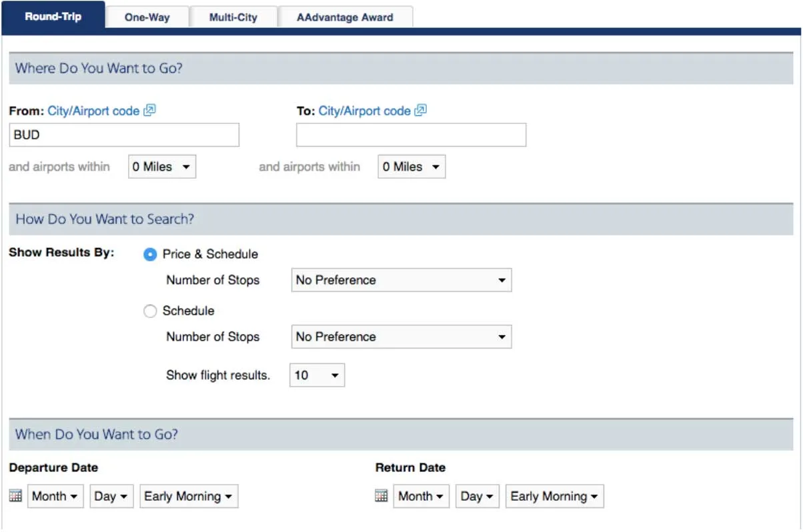Viewport: 803px width, 532px height.
Task: Choose return Day dropdown
Action: pos(478,496)
